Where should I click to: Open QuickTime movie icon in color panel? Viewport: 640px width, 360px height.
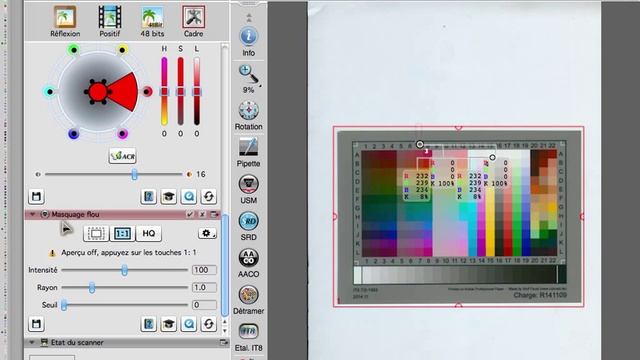pos(189,196)
